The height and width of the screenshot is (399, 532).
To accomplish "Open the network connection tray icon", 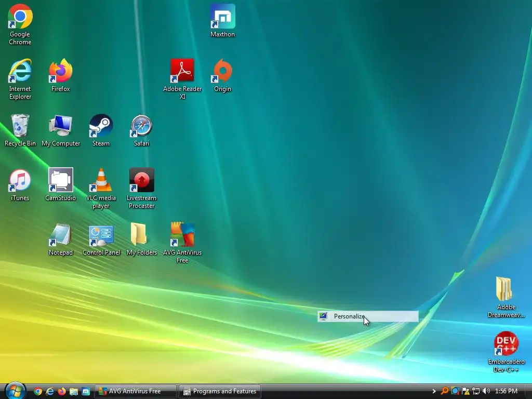I will [476, 391].
